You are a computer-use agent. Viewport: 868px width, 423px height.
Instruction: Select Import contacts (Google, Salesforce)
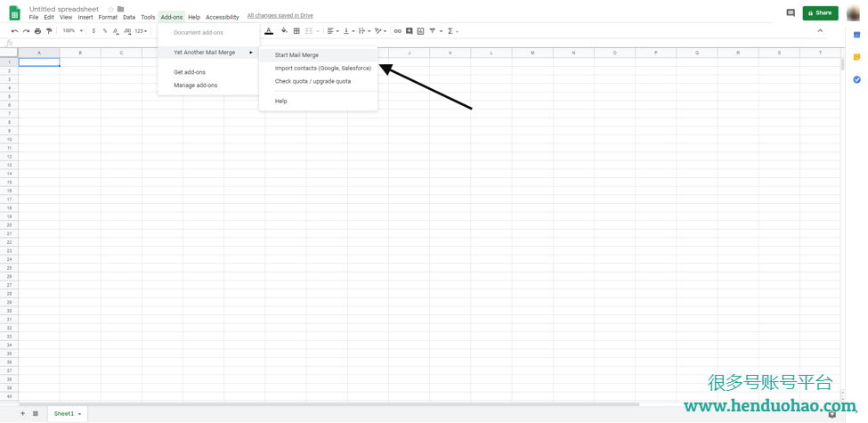pyautogui.click(x=319, y=68)
